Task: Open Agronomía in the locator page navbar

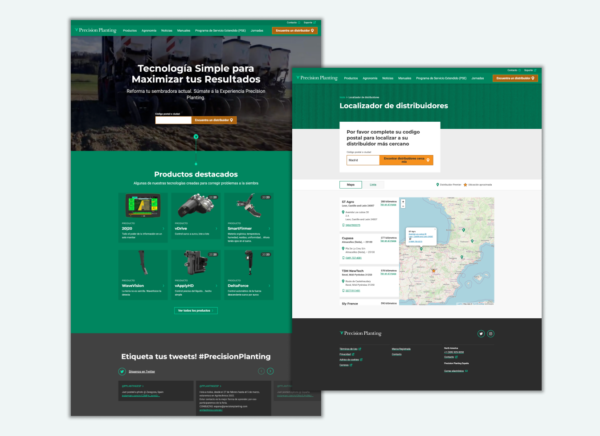Action: pos(370,78)
